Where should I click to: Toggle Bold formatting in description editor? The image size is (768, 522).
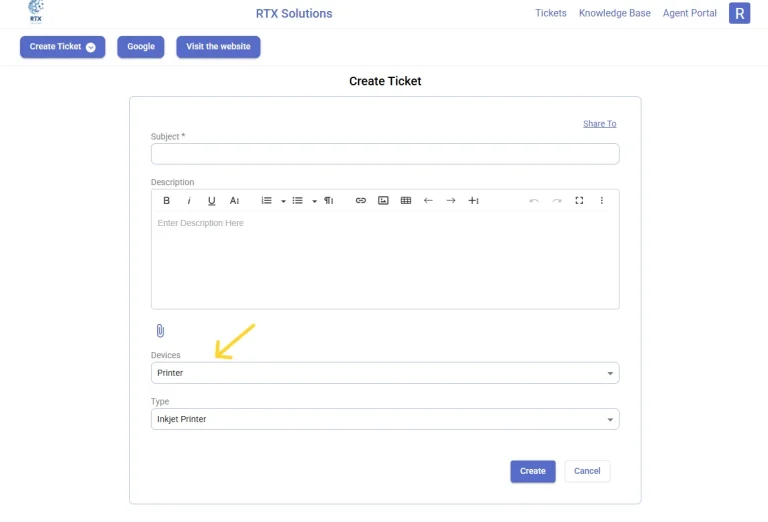pyautogui.click(x=167, y=200)
